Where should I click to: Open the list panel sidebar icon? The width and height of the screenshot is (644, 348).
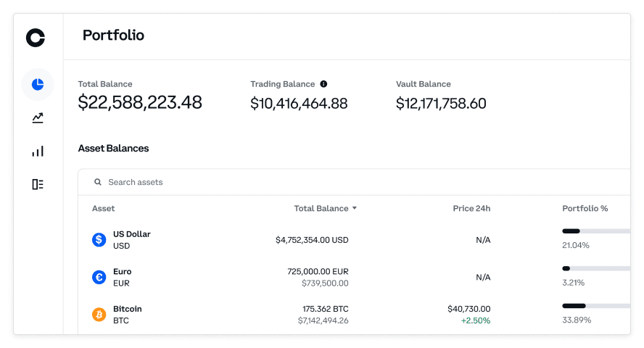click(38, 184)
